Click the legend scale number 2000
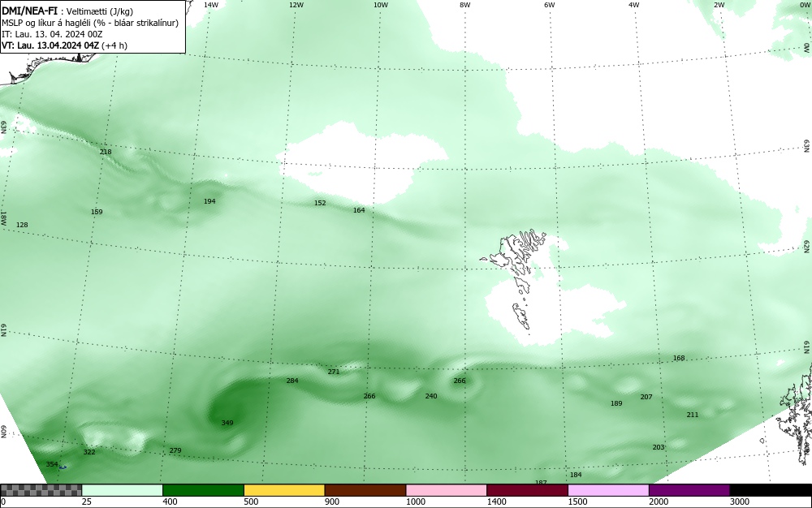This screenshot has height=508, width=812. point(659,502)
